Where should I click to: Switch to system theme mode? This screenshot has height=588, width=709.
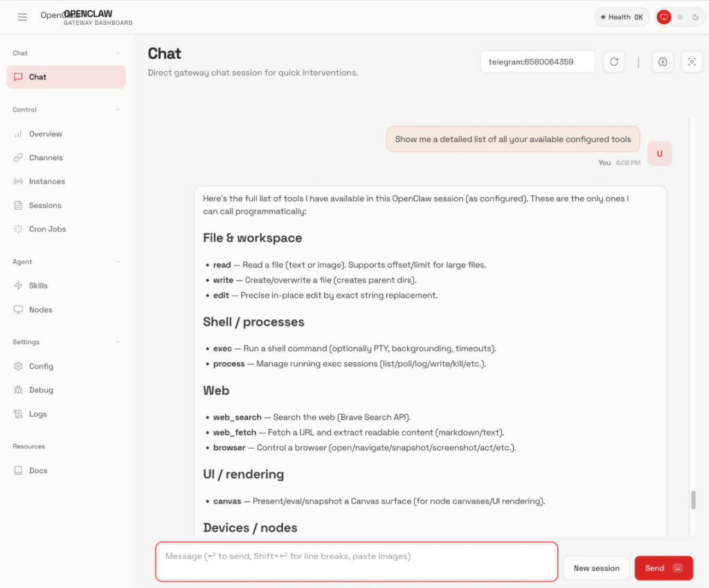[x=664, y=17]
